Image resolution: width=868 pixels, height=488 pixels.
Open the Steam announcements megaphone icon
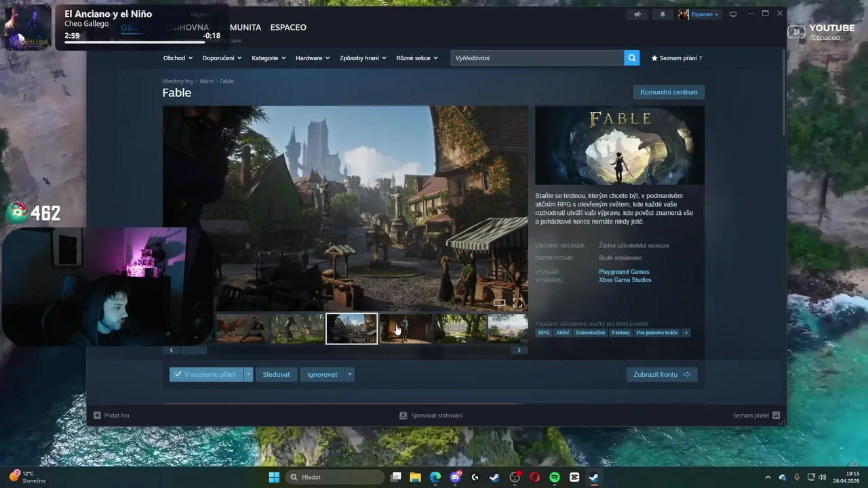(637, 14)
